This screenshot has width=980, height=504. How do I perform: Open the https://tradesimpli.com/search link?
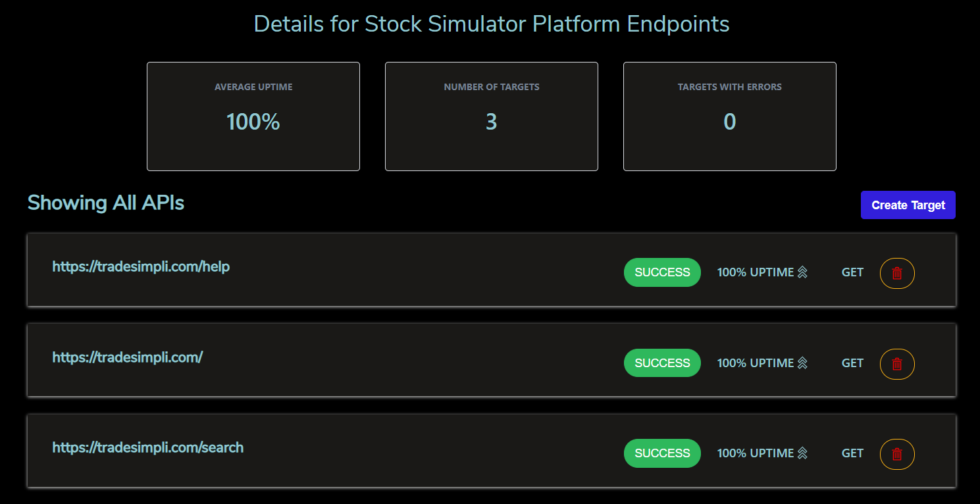pos(148,447)
